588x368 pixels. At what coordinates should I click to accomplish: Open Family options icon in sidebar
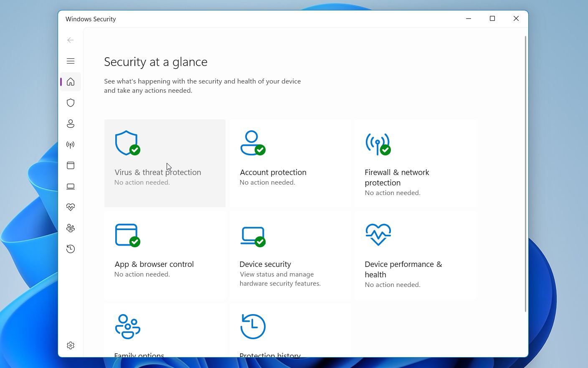[x=71, y=228]
